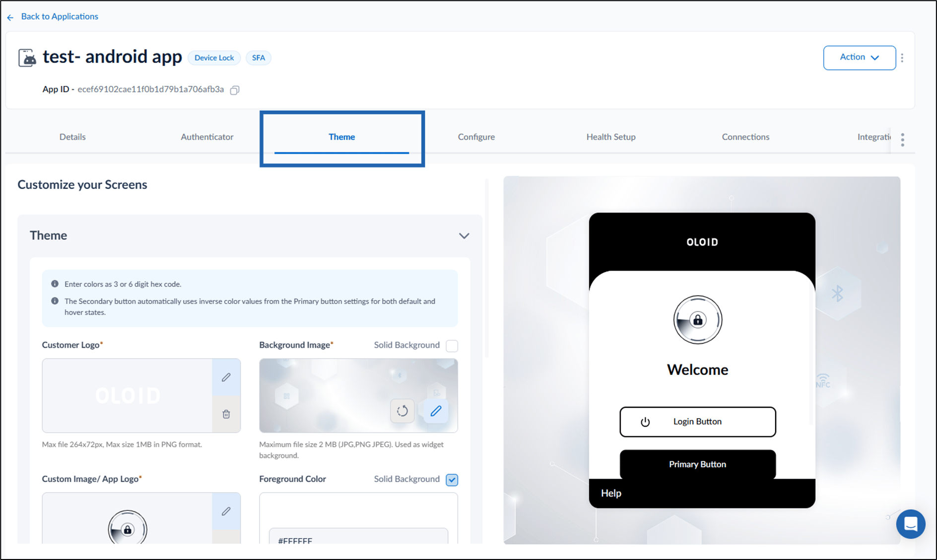Open the partly visible Integrations tab

(874, 137)
